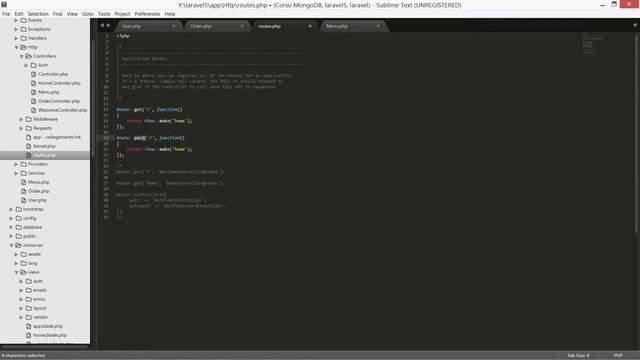The image size is (640, 360).
Task: Close the Order.php tab
Action: 242,26
